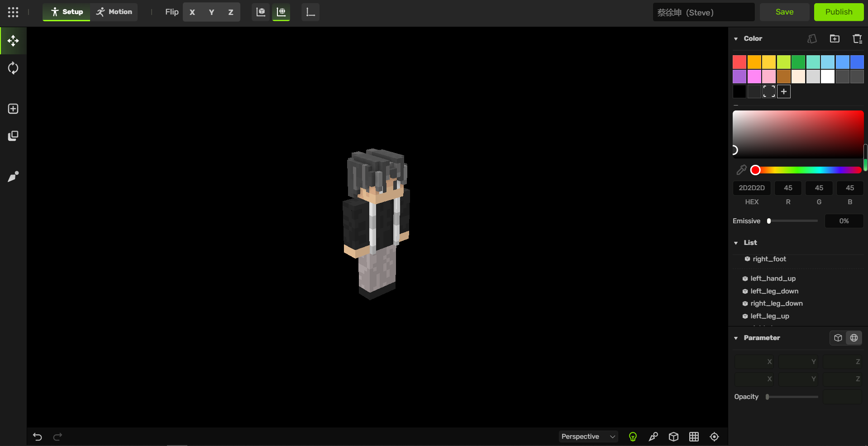Viewport: 868px width, 446px height.
Task: Click the redo arrow
Action: click(x=57, y=436)
